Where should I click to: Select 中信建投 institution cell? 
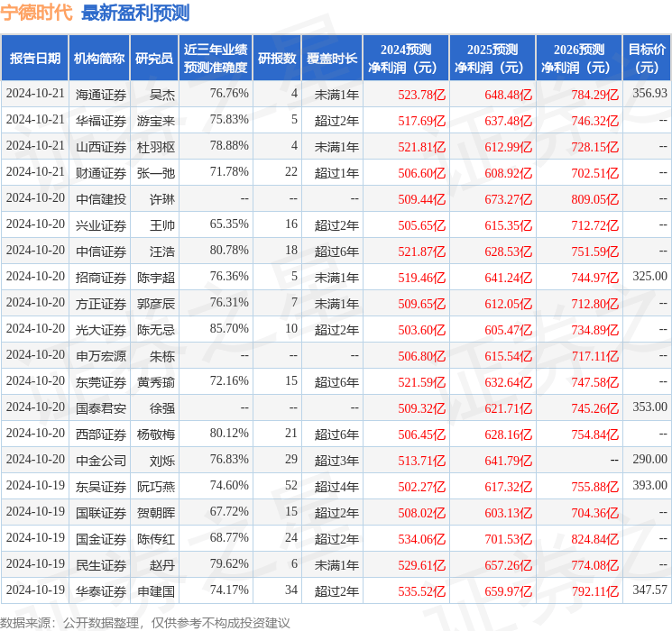[x=101, y=199]
